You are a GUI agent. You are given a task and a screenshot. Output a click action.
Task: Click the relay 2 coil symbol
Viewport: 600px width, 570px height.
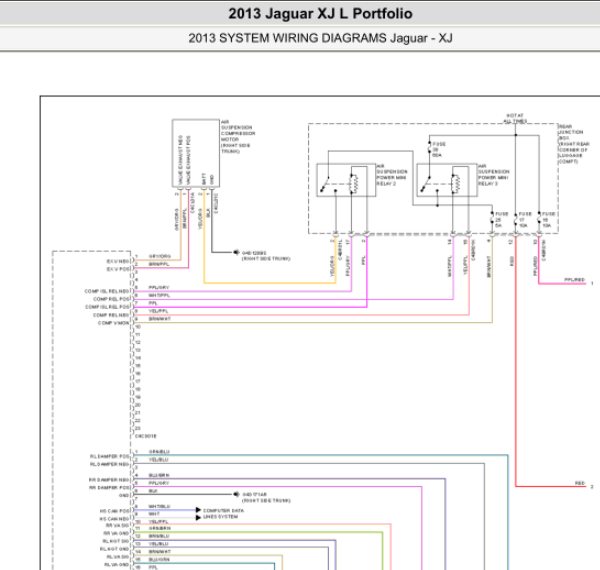354,184
